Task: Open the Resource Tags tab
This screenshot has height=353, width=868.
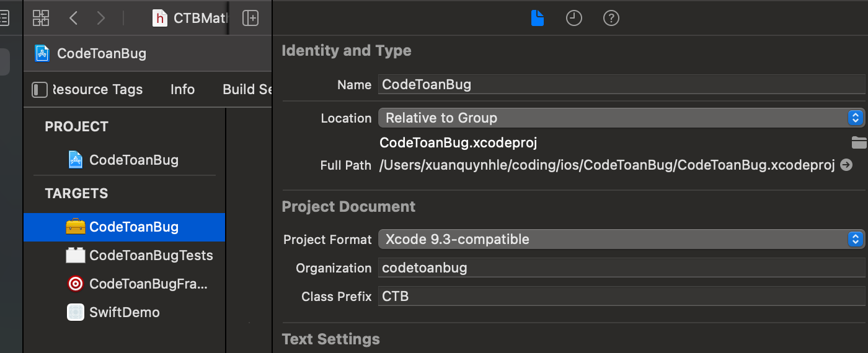Action: [97, 90]
